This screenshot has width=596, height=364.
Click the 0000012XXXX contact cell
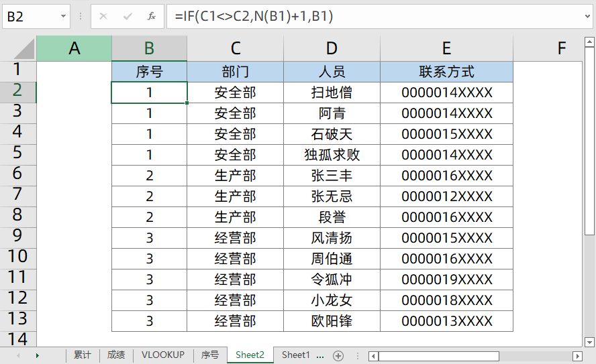click(x=446, y=196)
